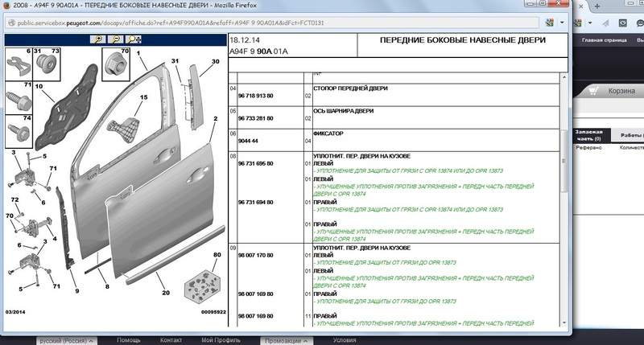Screen dimensions: 644x345
Task: Click the globe site identity icon in the address bar
Action: click(x=11, y=23)
